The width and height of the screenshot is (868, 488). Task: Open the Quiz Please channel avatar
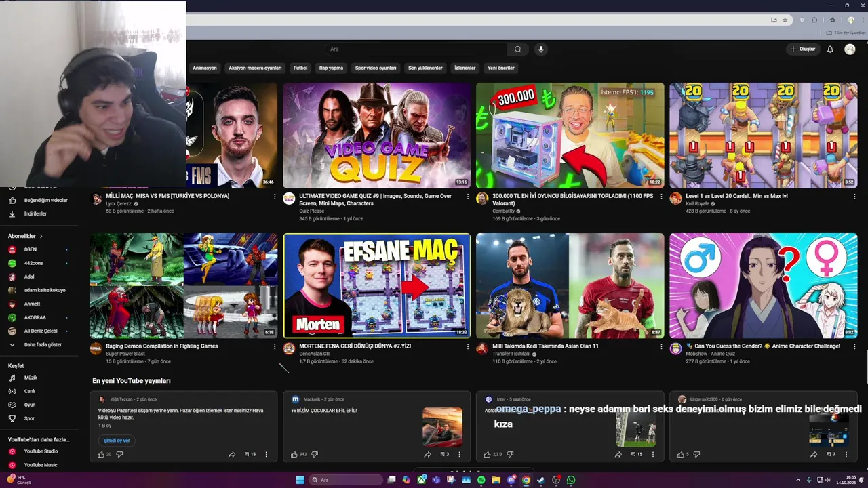pos(289,198)
